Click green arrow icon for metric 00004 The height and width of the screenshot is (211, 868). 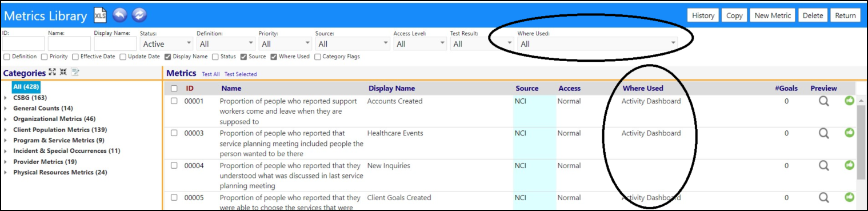pyautogui.click(x=850, y=165)
